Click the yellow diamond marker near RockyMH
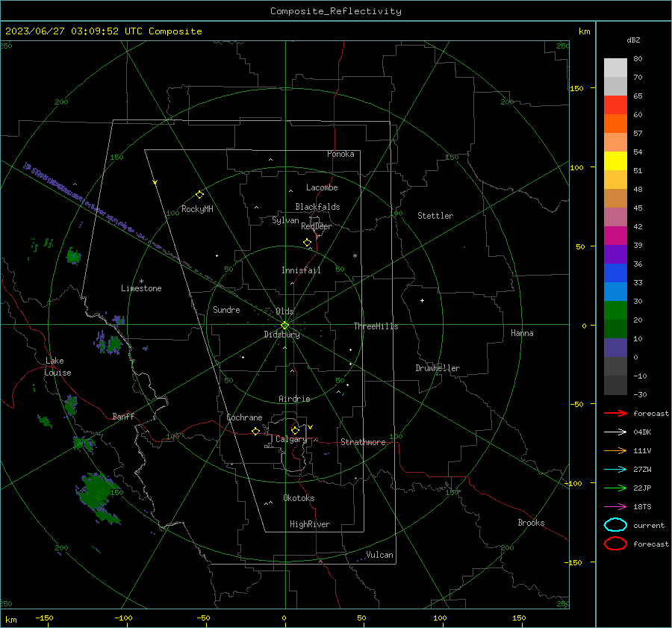Screen dimensions: 672x628 [x=199, y=195]
